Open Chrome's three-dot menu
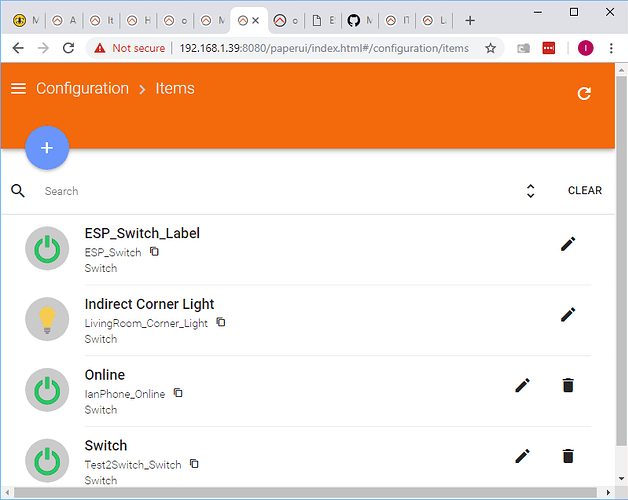Screen dimensions: 628x500 611,48
